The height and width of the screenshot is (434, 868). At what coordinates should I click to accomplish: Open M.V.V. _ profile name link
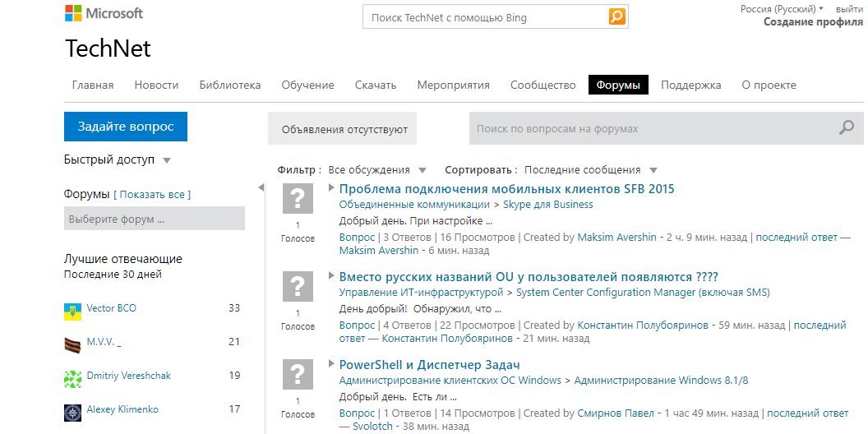[104, 342]
